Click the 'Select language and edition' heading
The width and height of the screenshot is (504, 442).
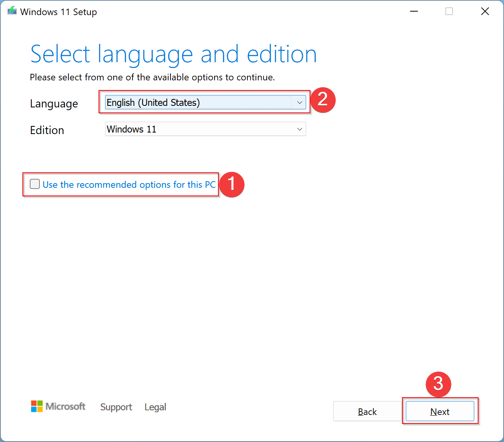(x=174, y=54)
